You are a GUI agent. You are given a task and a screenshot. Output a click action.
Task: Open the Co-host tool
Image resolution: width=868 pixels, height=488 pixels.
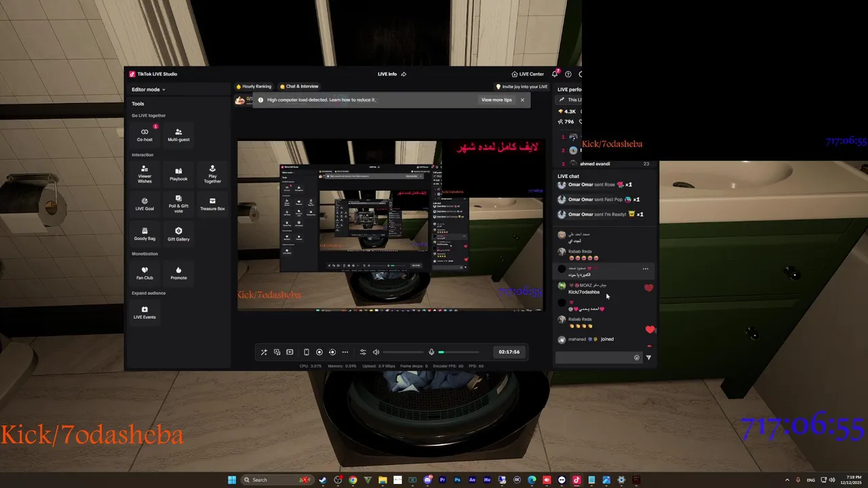(x=144, y=134)
